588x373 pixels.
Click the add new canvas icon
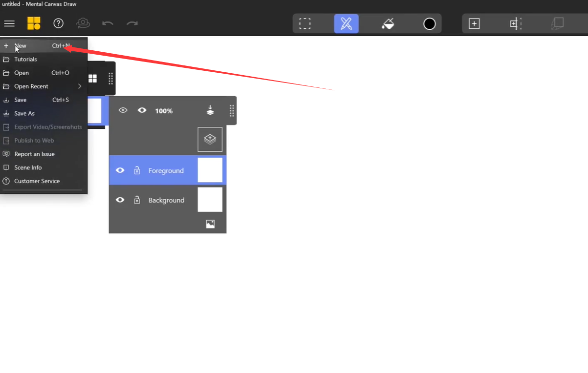coord(474,23)
